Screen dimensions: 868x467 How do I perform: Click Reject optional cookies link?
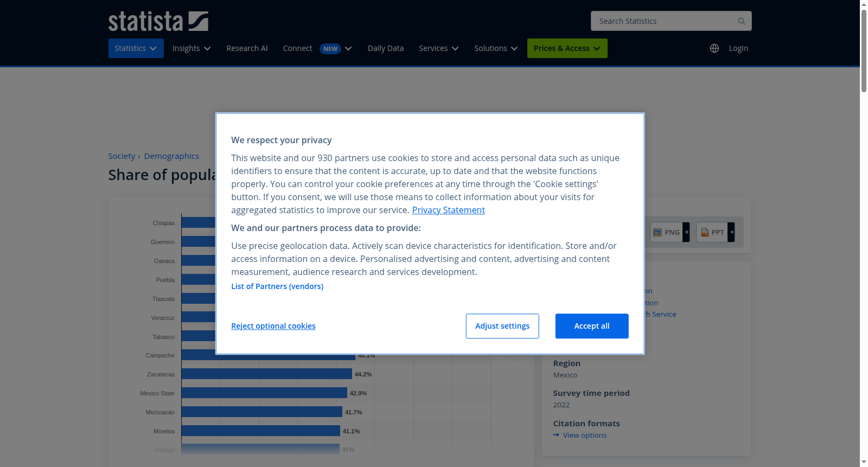[x=273, y=326]
